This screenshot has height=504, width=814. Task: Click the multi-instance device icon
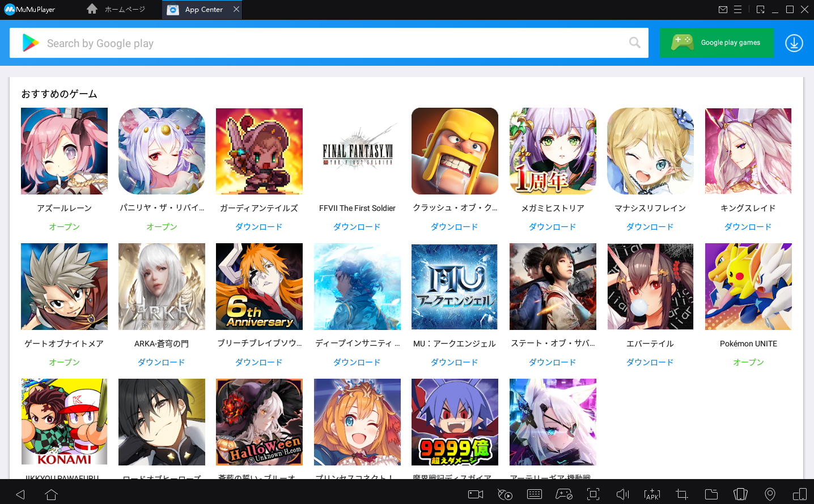pos(800,494)
